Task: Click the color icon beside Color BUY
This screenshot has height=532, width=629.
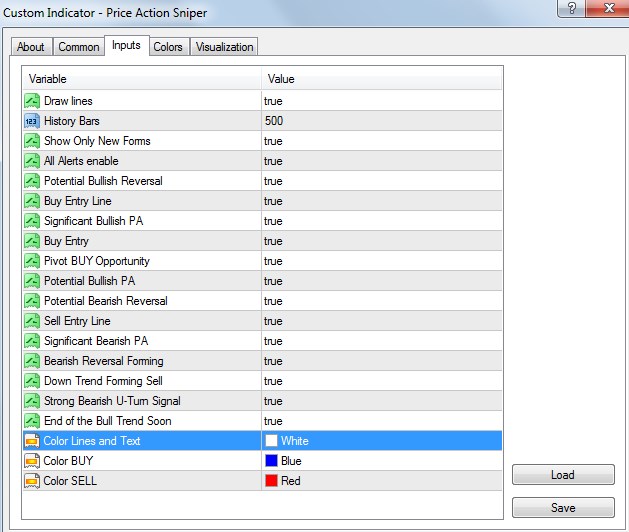Action: (32, 461)
